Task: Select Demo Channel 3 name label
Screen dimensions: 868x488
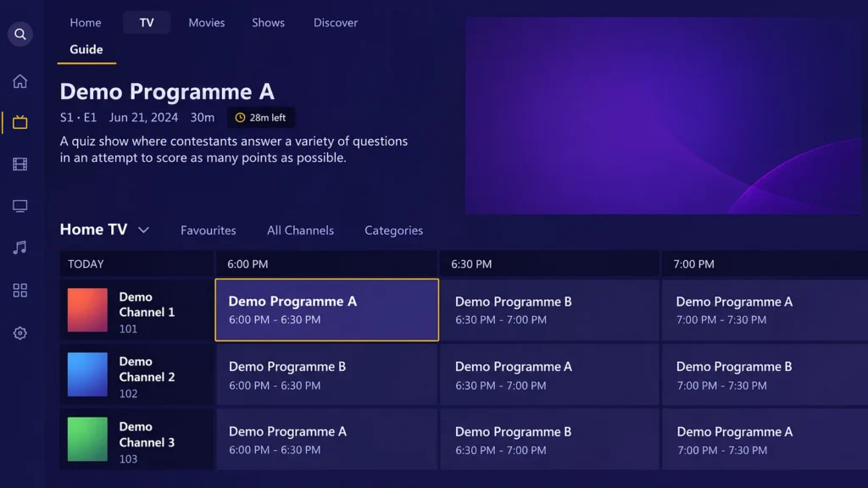Action: pos(147,435)
